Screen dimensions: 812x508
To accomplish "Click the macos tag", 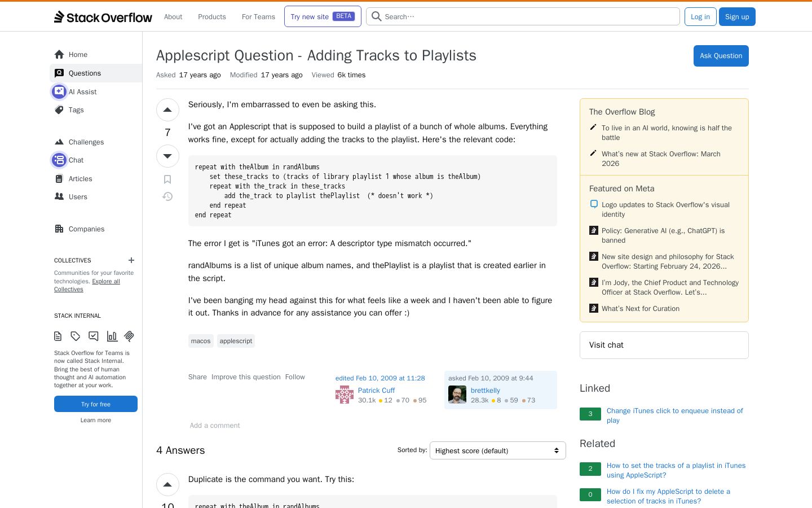I will pyautogui.click(x=201, y=341).
